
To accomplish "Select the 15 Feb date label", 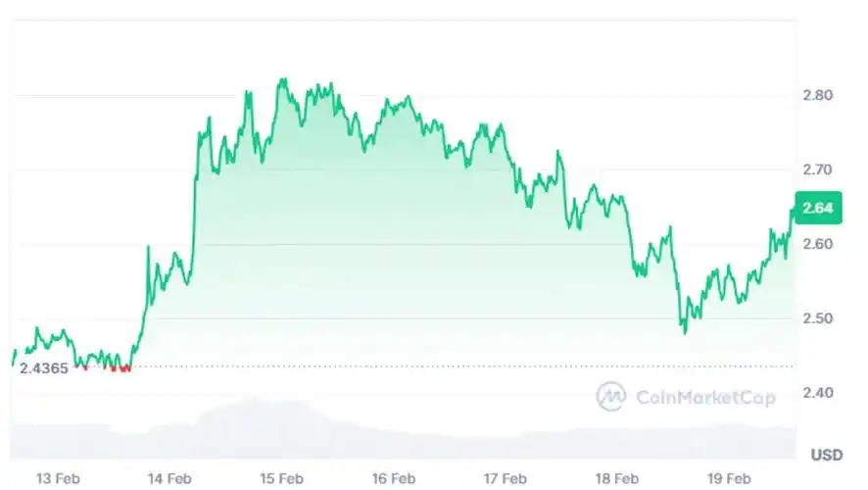I will click(x=281, y=478).
